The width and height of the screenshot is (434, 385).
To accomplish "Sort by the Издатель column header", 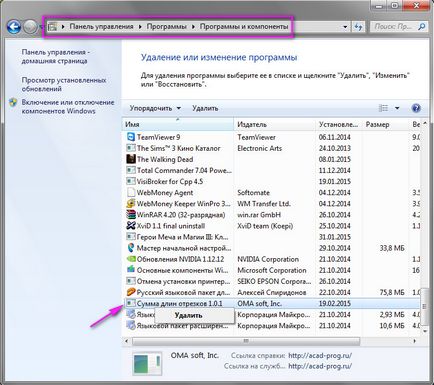I will click(275, 124).
